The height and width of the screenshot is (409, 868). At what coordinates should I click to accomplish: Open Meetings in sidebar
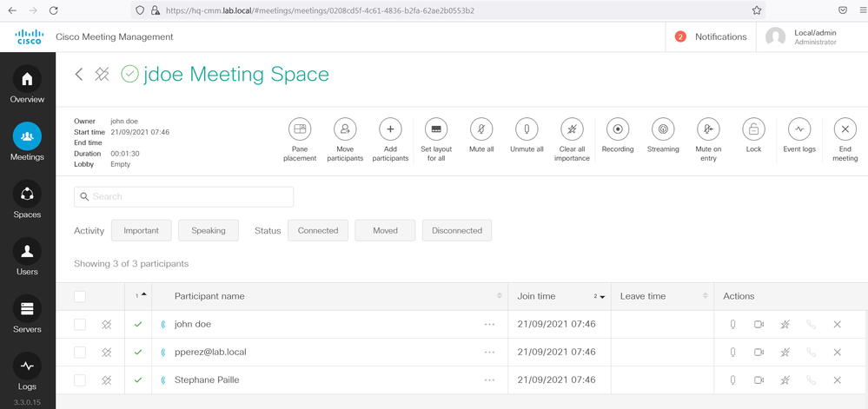coord(27,142)
